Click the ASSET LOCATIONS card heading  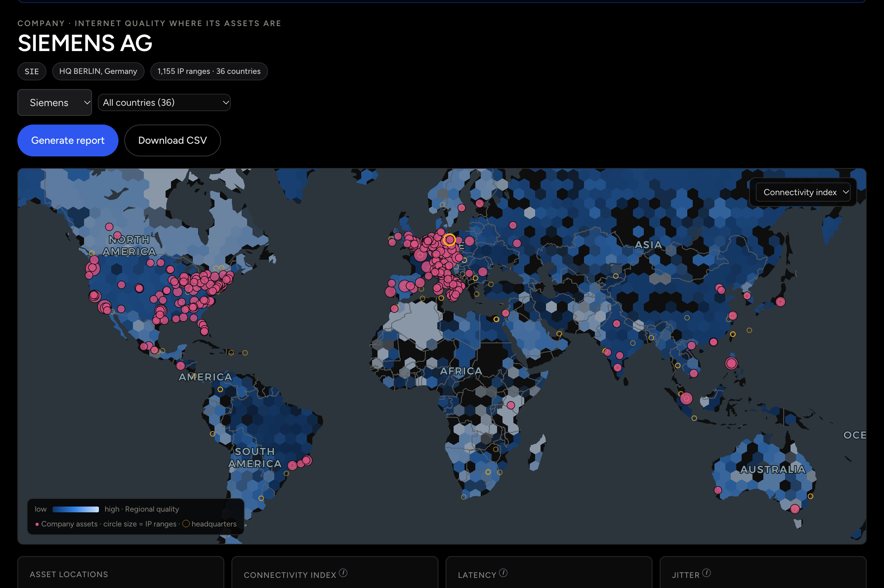tap(69, 574)
